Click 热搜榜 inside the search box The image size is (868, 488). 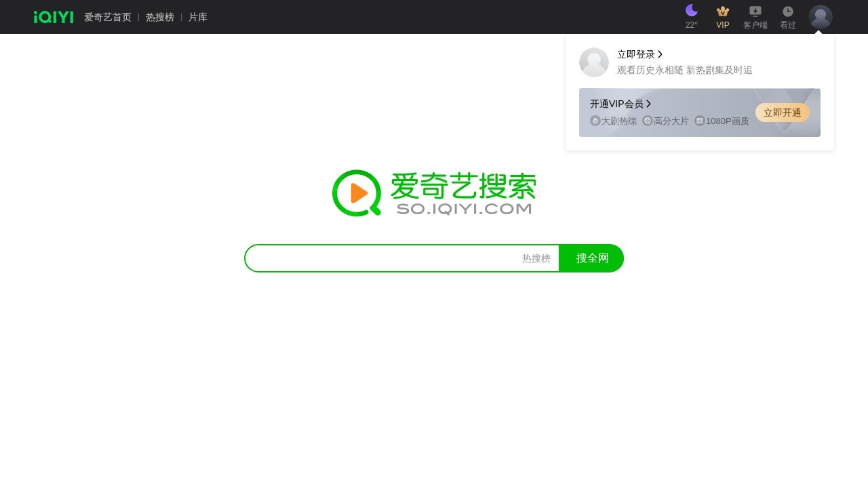pyautogui.click(x=536, y=258)
